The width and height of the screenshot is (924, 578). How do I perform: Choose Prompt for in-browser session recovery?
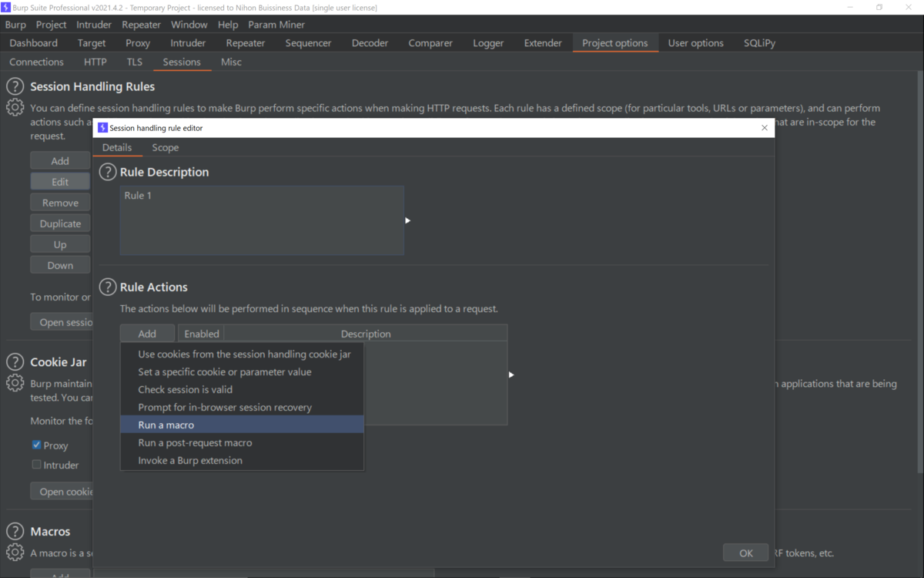coord(242,407)
